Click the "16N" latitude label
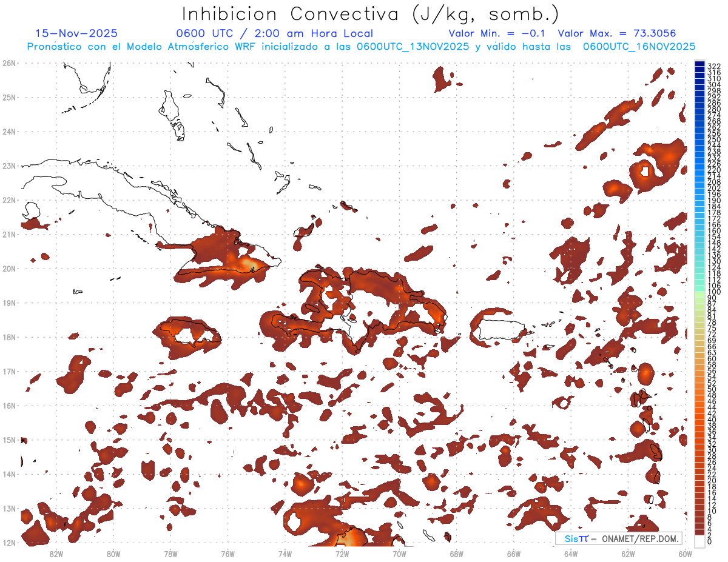The width and height of the screenshot is (728, 562). point(9,406)
